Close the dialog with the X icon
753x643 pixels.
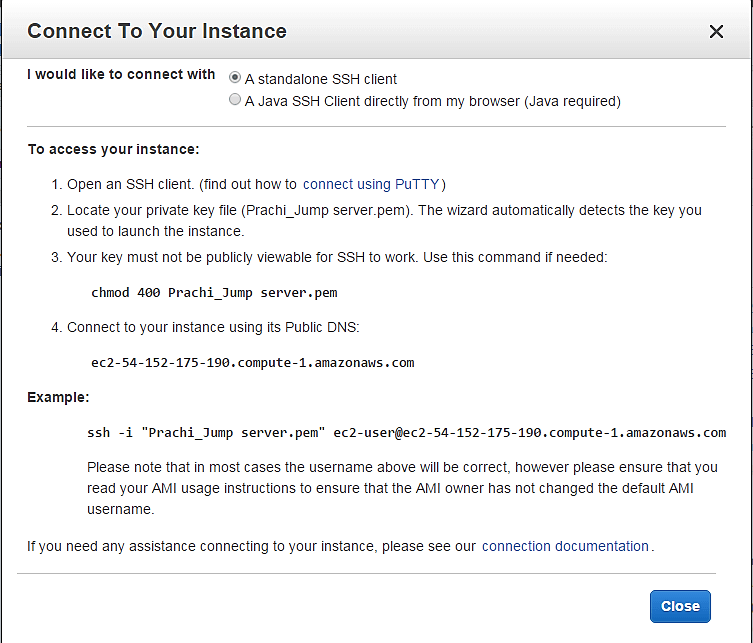click(716, 32)
